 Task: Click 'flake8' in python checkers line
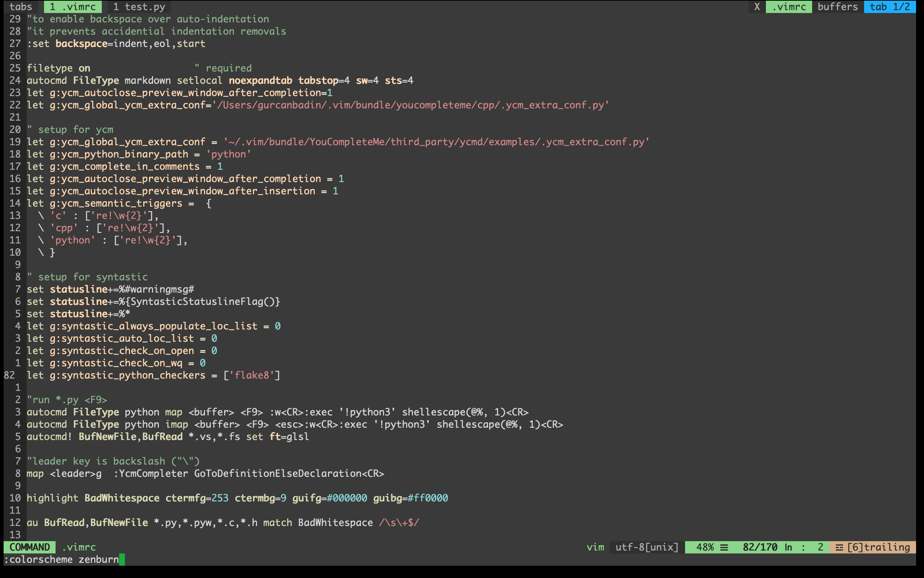252,375
